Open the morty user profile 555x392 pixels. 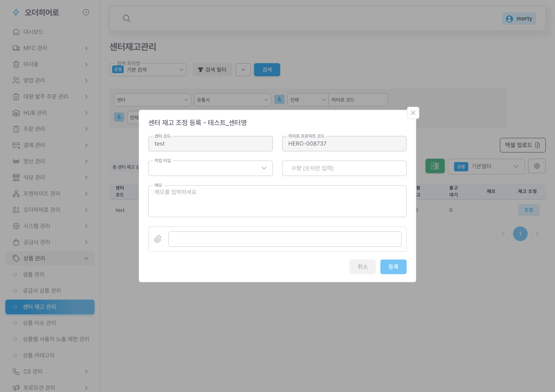(x=519, y=18)
